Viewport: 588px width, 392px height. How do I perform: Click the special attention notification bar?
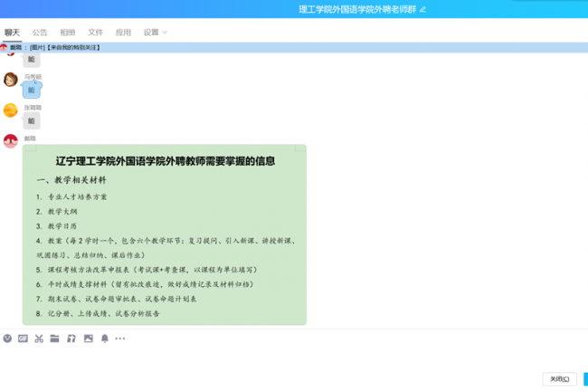click(294, 47)
